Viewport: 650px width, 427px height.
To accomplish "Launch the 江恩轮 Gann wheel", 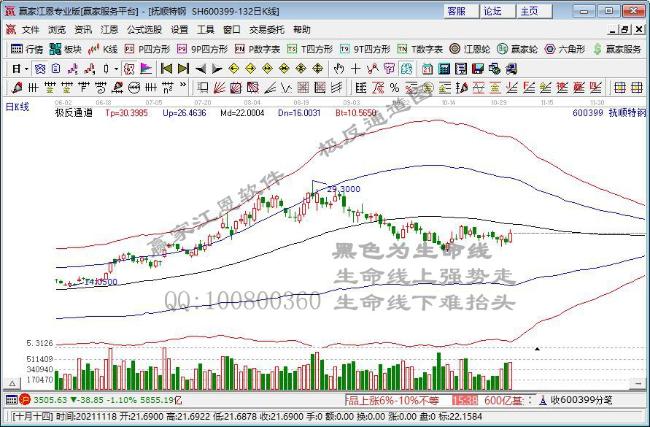I will click(470, 49).
